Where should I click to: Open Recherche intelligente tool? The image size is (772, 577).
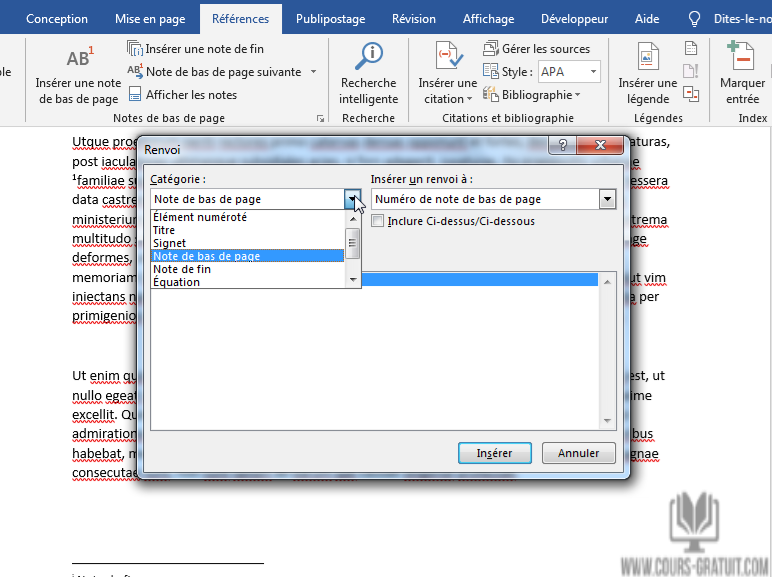pyautogui.click(x=368, y=58)
